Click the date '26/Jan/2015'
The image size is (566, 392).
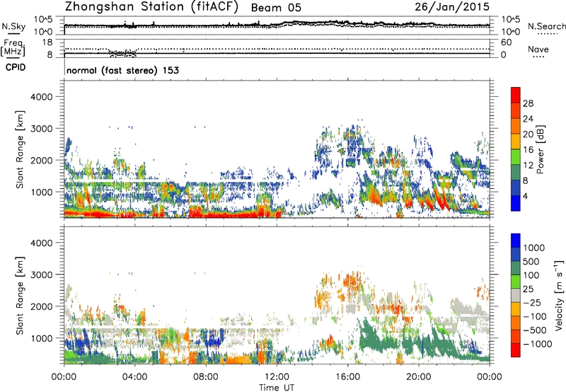[452, 7]
